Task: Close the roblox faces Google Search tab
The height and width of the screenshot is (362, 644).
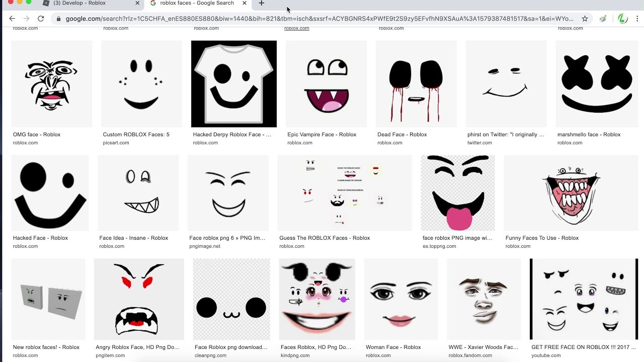Action: point(244,3)
